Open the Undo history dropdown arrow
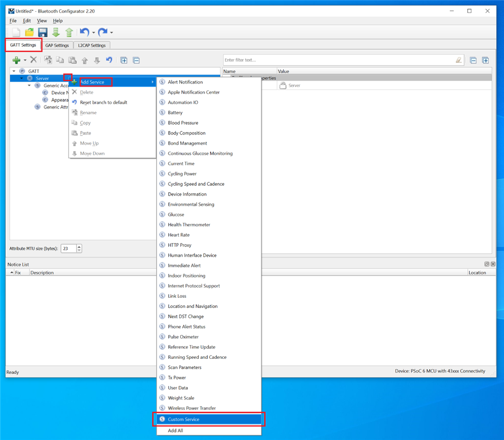 93,32
